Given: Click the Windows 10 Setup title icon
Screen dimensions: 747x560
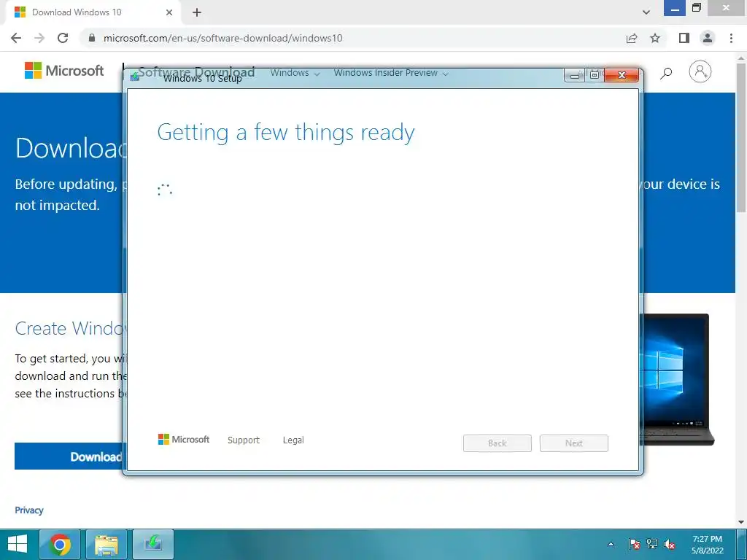Looking at the screenshot, I should coord(135,76).
